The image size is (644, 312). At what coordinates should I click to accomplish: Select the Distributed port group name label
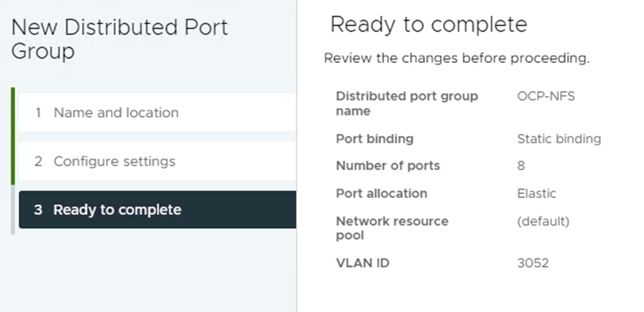coord(407,103)
